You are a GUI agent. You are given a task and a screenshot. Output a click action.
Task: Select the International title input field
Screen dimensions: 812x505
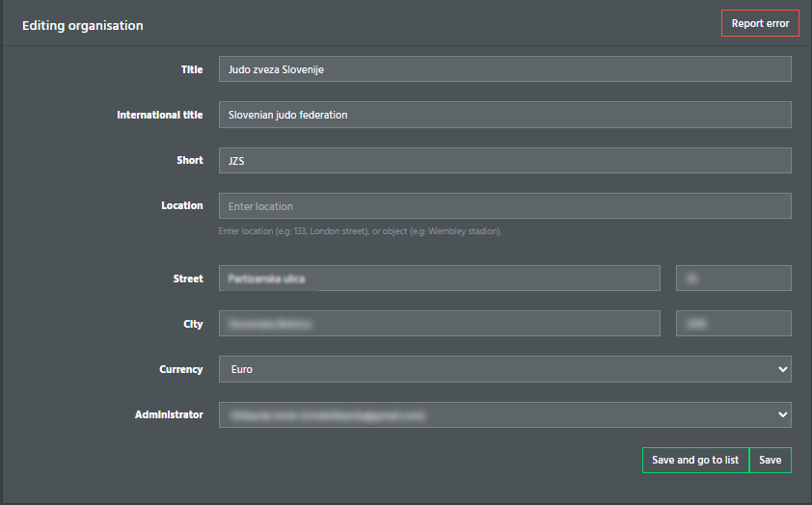505,115
